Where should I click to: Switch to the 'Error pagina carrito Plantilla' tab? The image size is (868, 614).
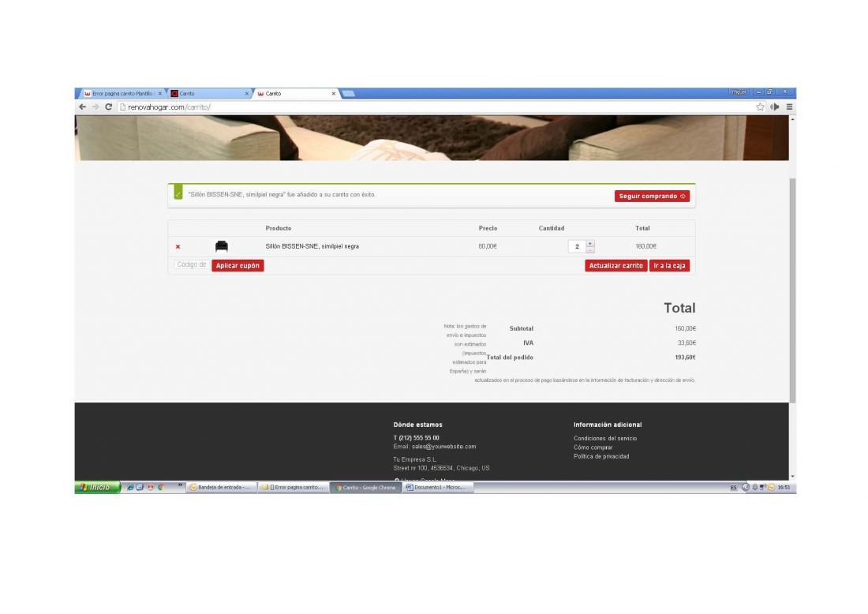[x=121, y=94]
